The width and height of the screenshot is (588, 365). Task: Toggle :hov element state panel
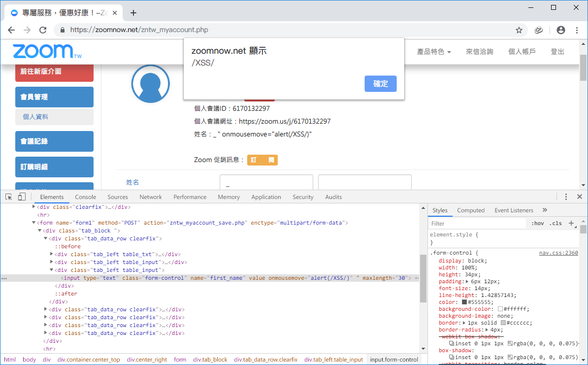pyautogui.click(x=537, y=223)
